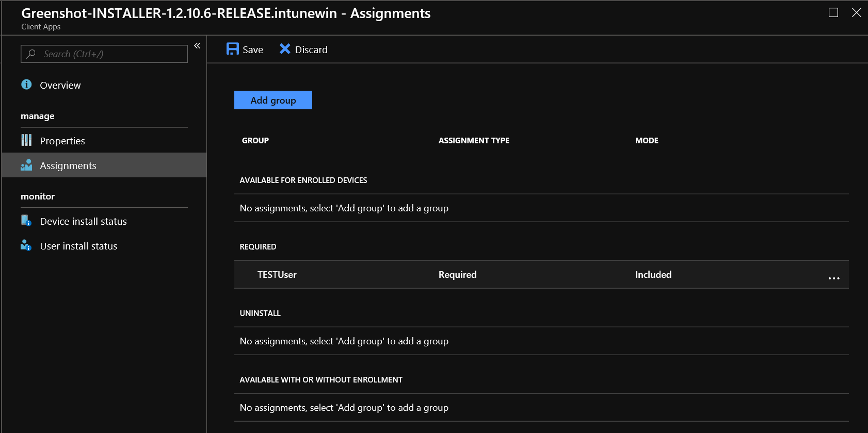Focus the Search (Ctrl+/) field
The width and height of the screenshot is (868, 433).
click(104, 54)
